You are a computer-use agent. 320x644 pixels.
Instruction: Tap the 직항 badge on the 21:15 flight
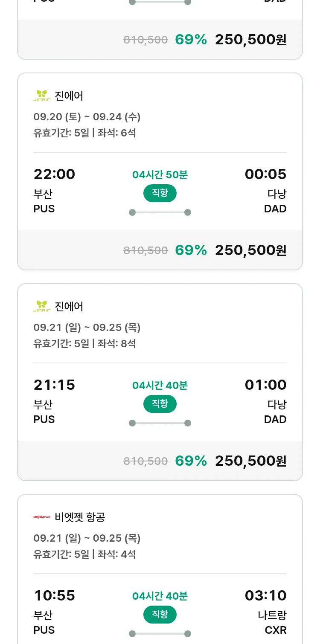pyautogui.click(x=160, y=404)
